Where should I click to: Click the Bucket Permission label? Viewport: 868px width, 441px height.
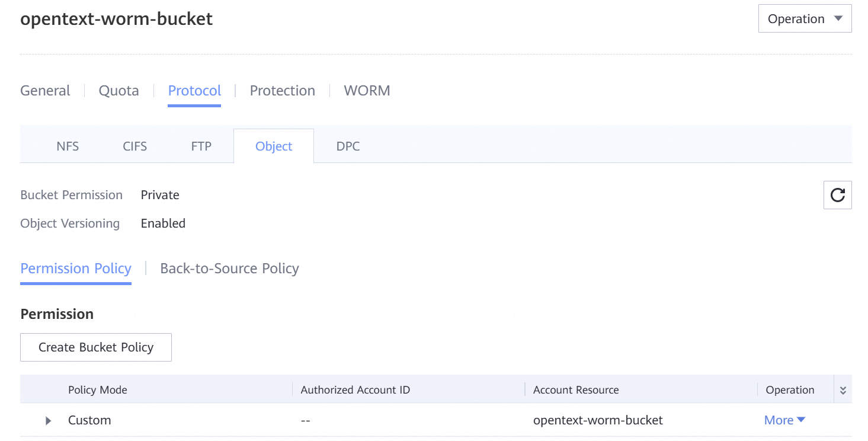tap(72, 195)
